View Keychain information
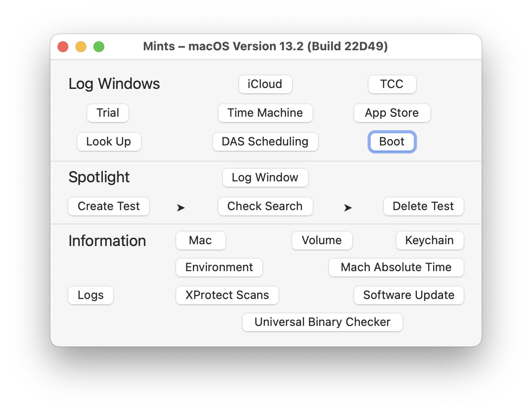 point(430,241)
